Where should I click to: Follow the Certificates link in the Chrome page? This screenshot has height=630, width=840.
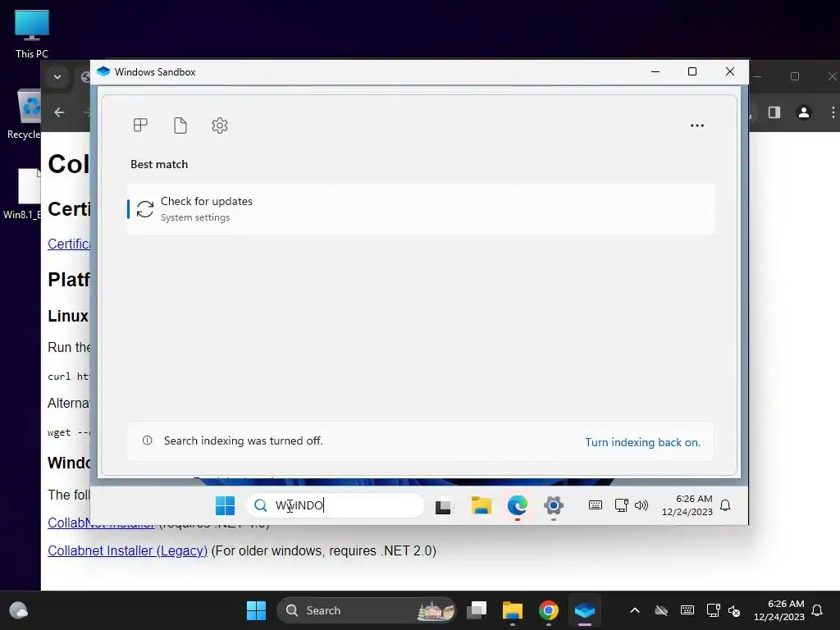tap(69, 244)
